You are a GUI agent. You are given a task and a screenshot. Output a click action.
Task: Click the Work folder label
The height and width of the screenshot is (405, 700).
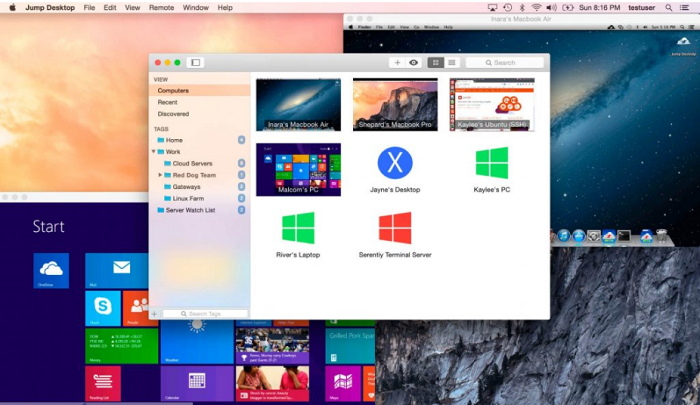173,151
